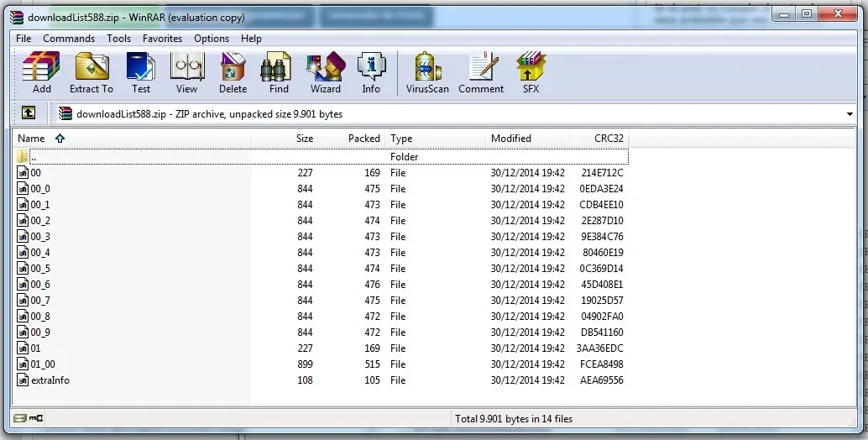This screenshot has height=440, width=868.
Task: Select file named 00_6
Action: click(39, 285)
